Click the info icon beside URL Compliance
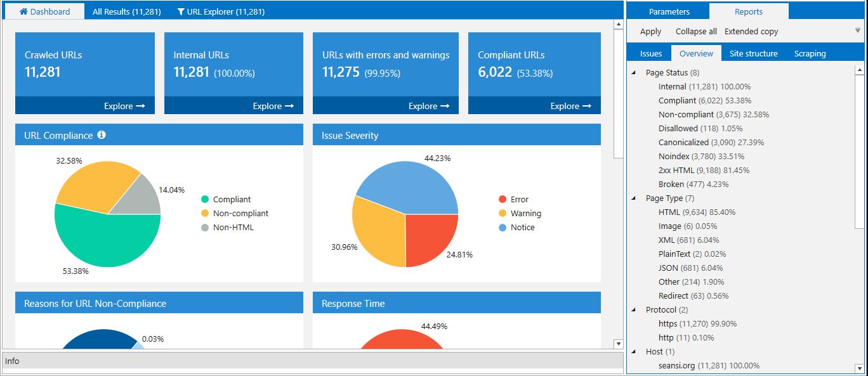The width and height of the screenshot is (868, 376). pos(102,135)
